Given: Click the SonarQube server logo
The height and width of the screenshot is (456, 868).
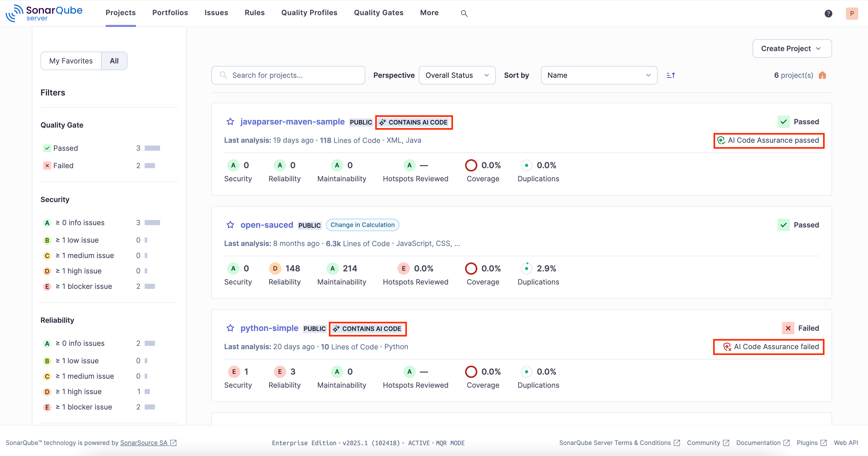Looking at the screenshot, I should pos(44,13).
